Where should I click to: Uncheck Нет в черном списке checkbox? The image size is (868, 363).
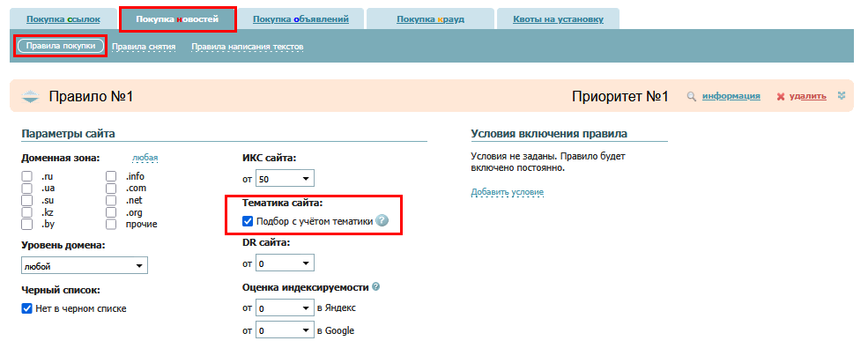point(26,308)
